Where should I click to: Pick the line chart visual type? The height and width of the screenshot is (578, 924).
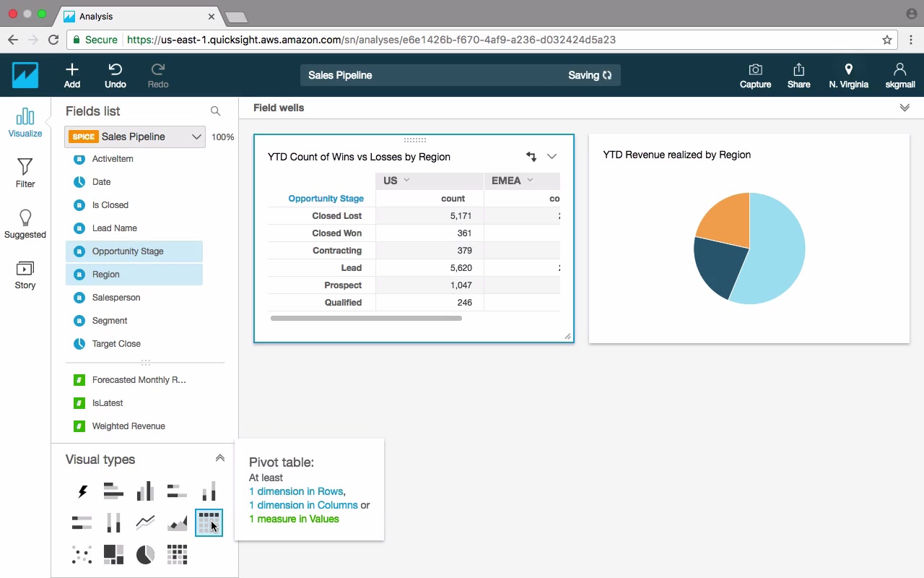click(145, 522)
